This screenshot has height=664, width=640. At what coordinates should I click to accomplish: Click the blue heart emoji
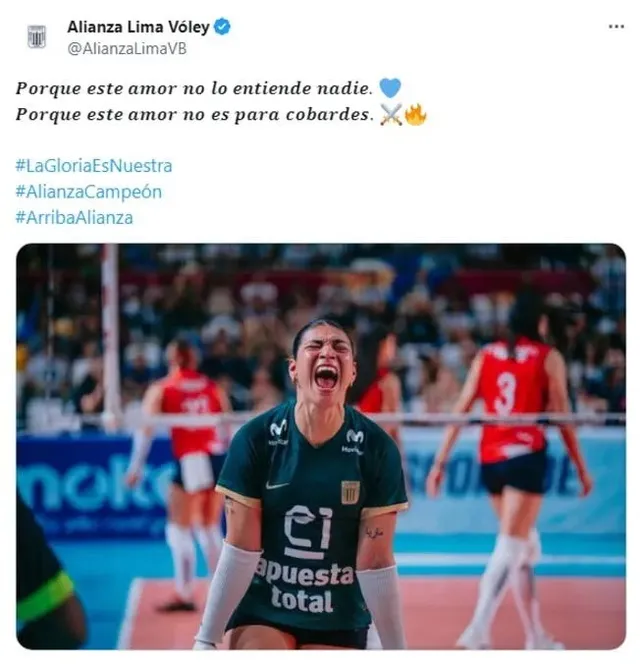(x=390, y=88)
